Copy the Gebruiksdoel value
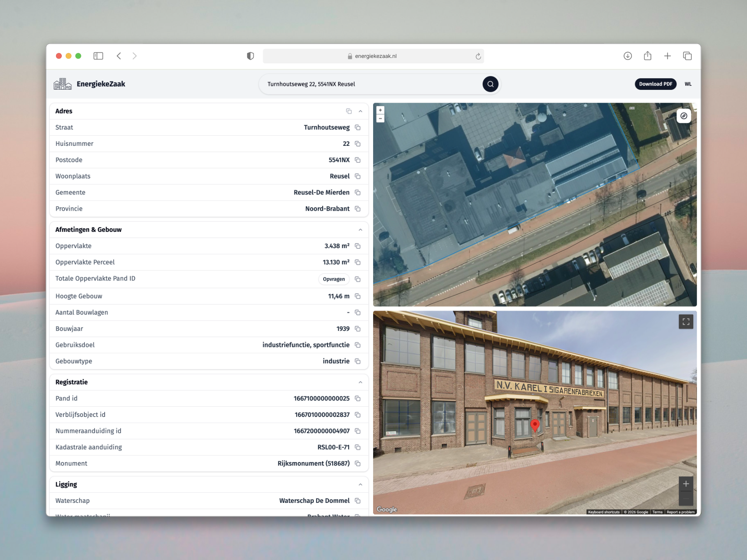This screenshot has height=560, width=747. 358,345
